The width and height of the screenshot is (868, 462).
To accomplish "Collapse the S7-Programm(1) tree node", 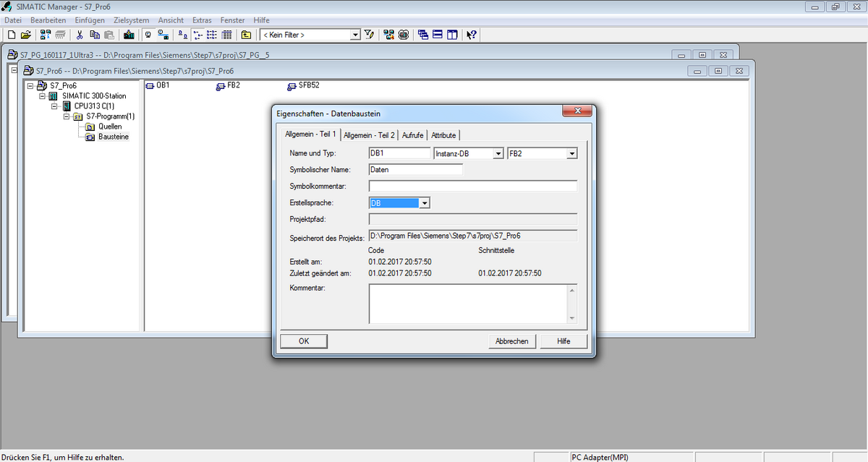I will coord(67,116).
